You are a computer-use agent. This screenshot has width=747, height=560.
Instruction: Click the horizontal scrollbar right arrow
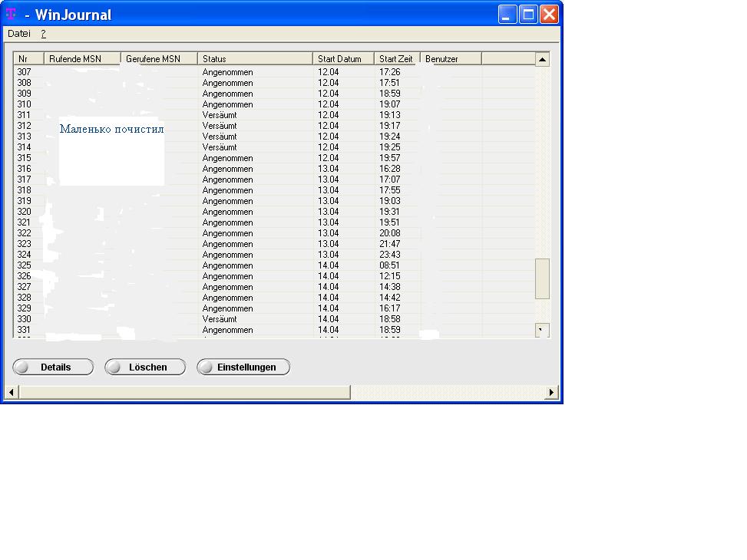pos(551,393)
